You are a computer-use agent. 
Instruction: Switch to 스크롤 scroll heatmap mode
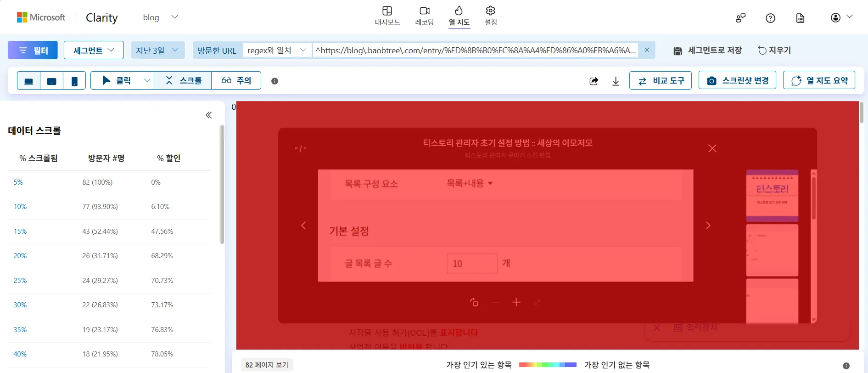[x=183, y=80]
